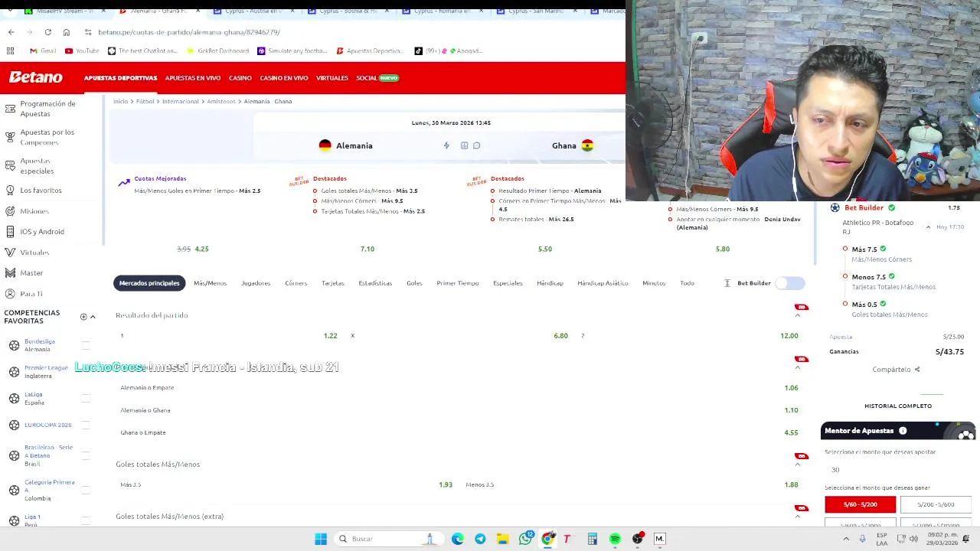Collapse the Resultado del partido market
This screenshot has height=551, width=980.
798,315
